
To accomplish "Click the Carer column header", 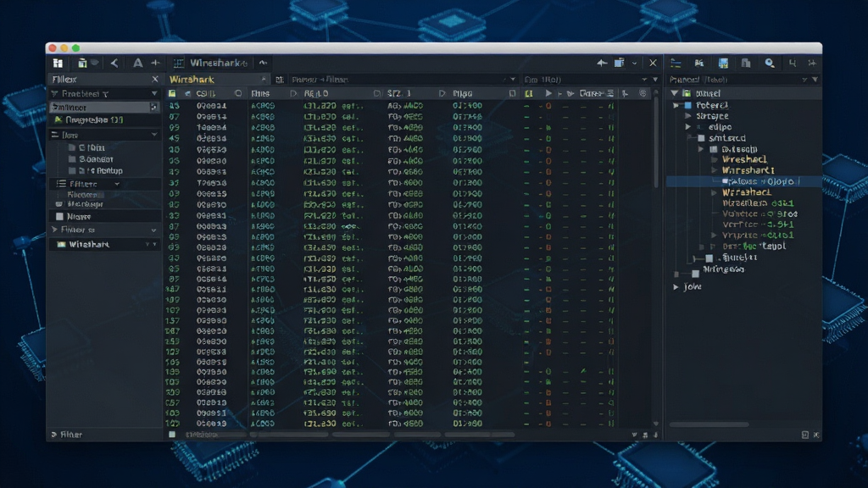I will (x=591, y=93).
